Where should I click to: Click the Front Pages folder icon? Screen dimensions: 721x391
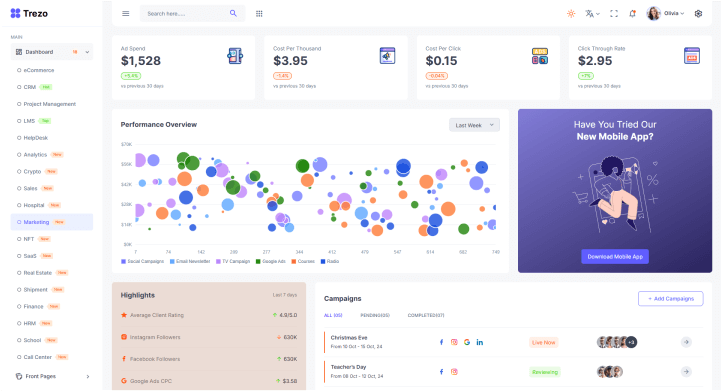(19, 376)
